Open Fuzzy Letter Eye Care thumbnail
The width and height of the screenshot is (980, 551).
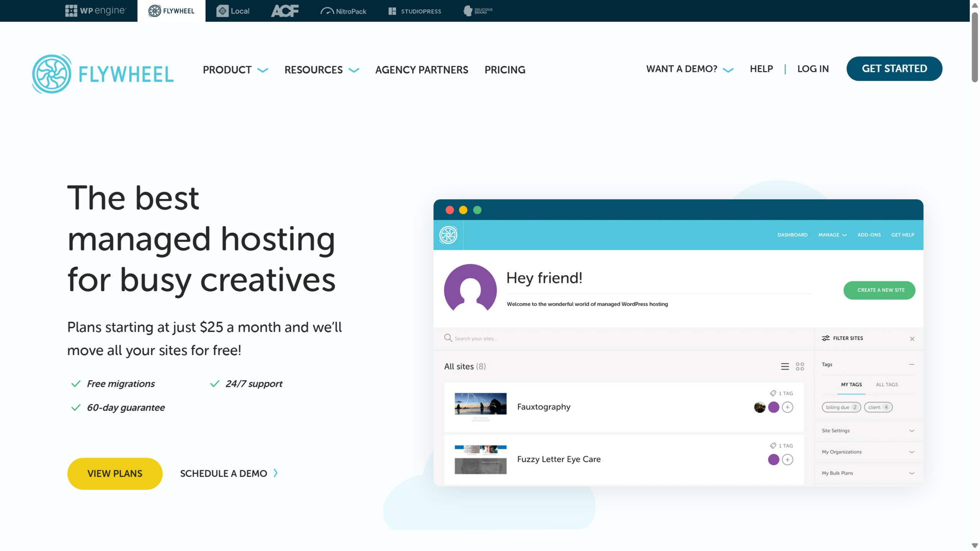point(480,459)
